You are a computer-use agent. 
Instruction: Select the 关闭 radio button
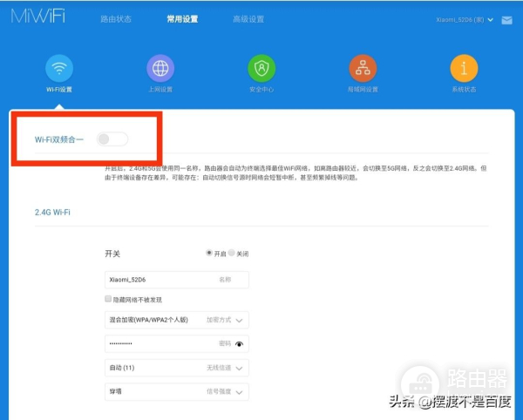[x=233, y=253]
